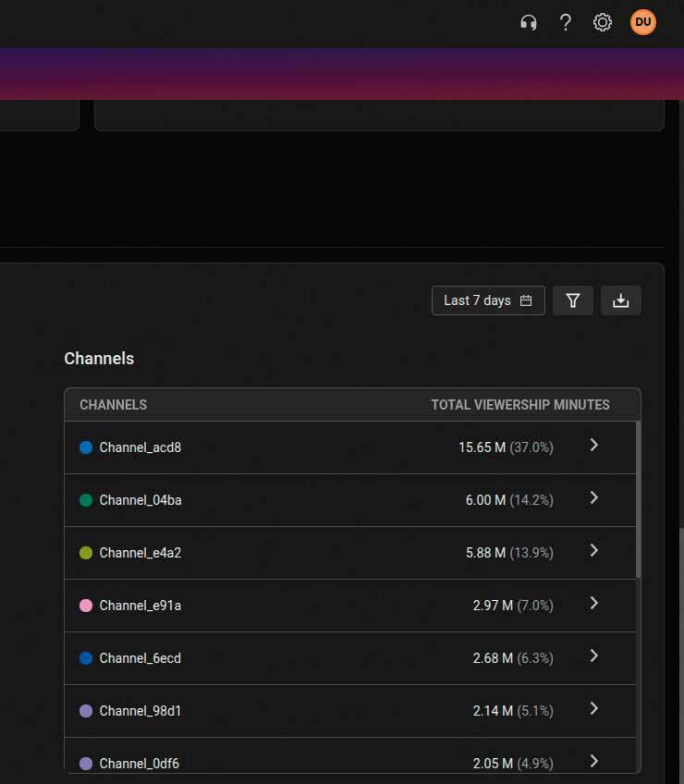Image resolution: width=684 pixels, height=784 pixels.
Task: Click the Total Viewership Minutes column header
Action: (520, 405)
